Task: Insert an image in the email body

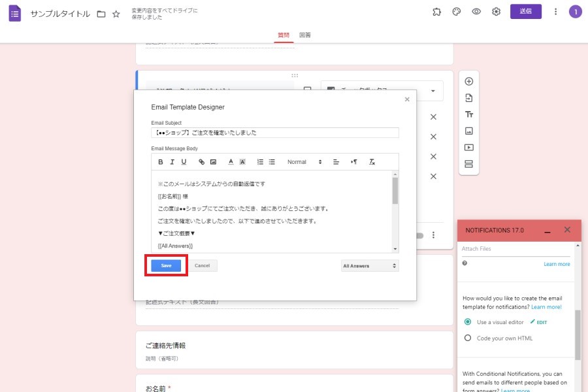Action: 213,162
